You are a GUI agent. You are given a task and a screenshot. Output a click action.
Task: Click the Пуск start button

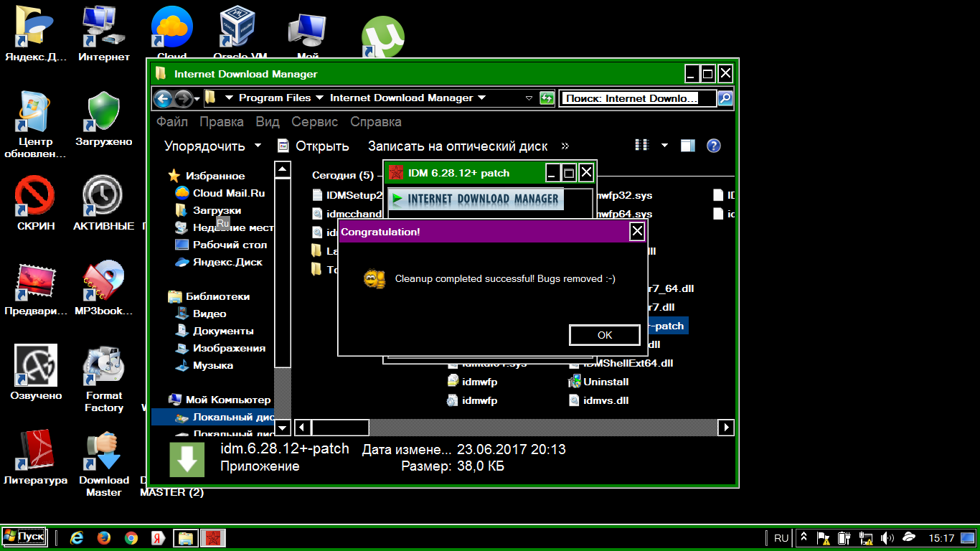coord(24,537)
